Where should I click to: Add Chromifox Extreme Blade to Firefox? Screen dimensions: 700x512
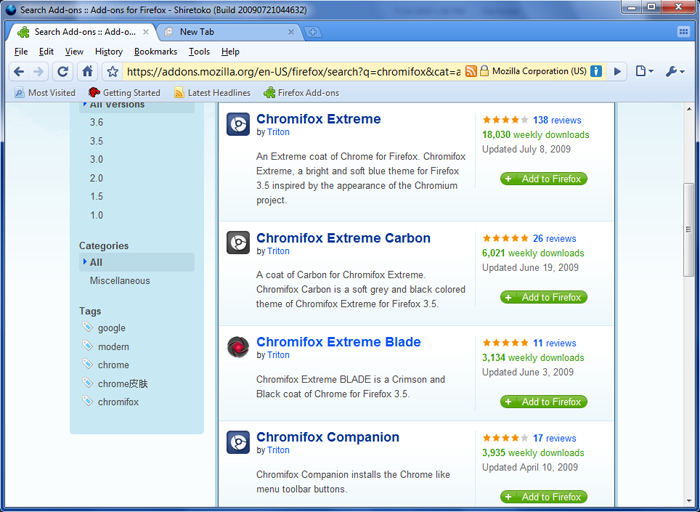543,402
